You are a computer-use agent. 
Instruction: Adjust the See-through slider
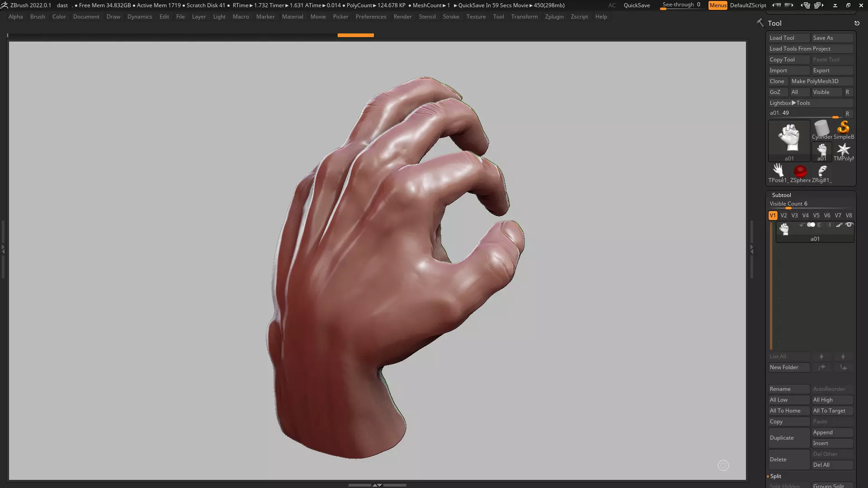681,5
